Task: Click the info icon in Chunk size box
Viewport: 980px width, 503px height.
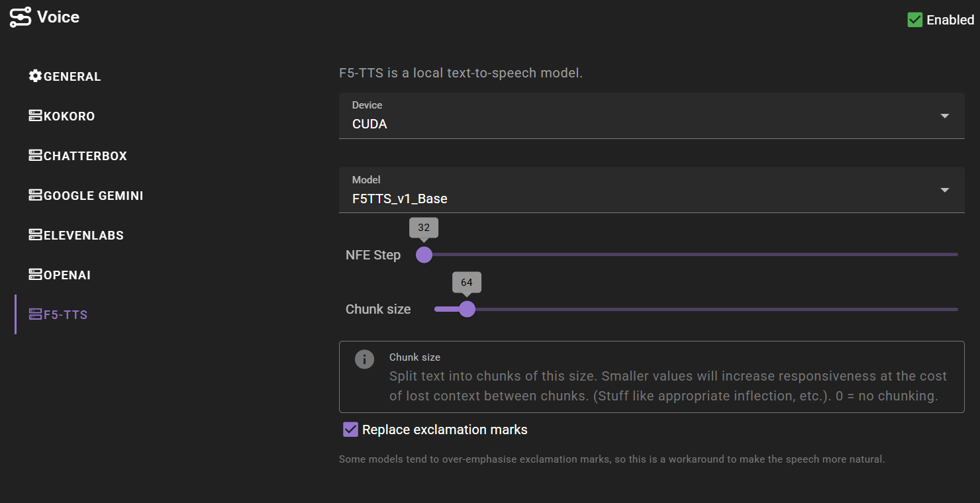Action: tap(364, 359)
